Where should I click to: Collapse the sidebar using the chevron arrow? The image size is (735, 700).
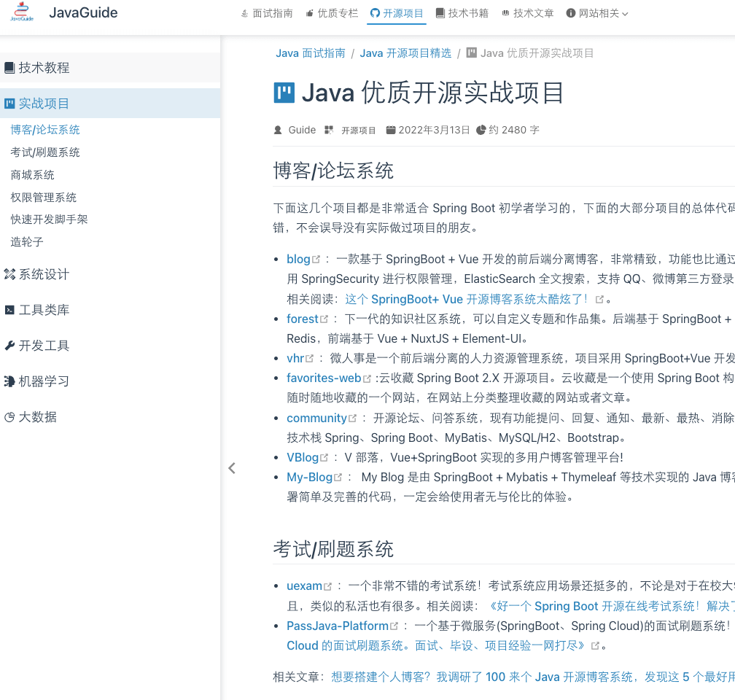point(231,467)
